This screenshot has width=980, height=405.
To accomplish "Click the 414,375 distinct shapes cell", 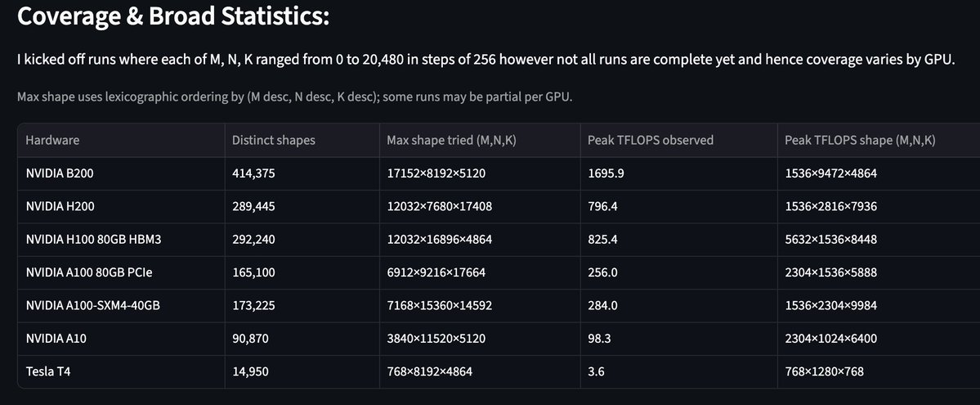I will click(250, 173).
